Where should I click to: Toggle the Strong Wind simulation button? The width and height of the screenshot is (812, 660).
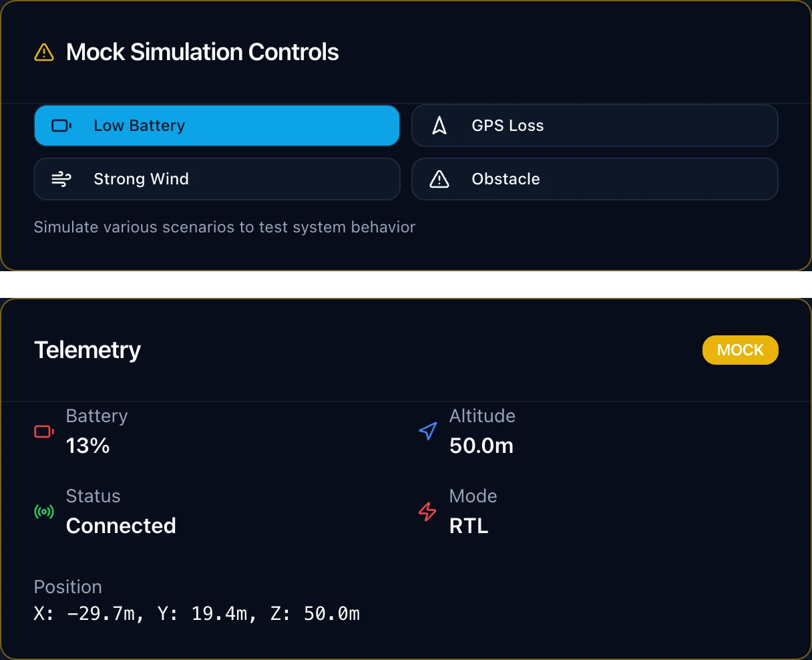(217, 179)
